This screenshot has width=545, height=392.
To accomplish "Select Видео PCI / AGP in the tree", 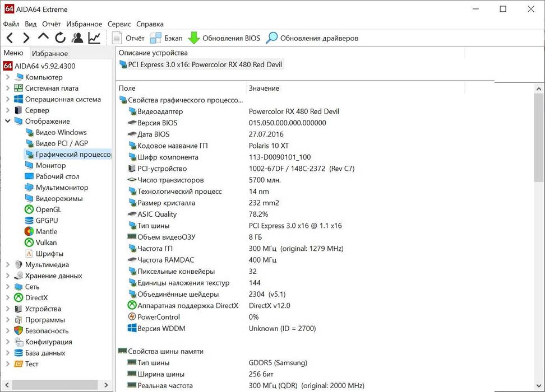I will (x=57, y=143).
